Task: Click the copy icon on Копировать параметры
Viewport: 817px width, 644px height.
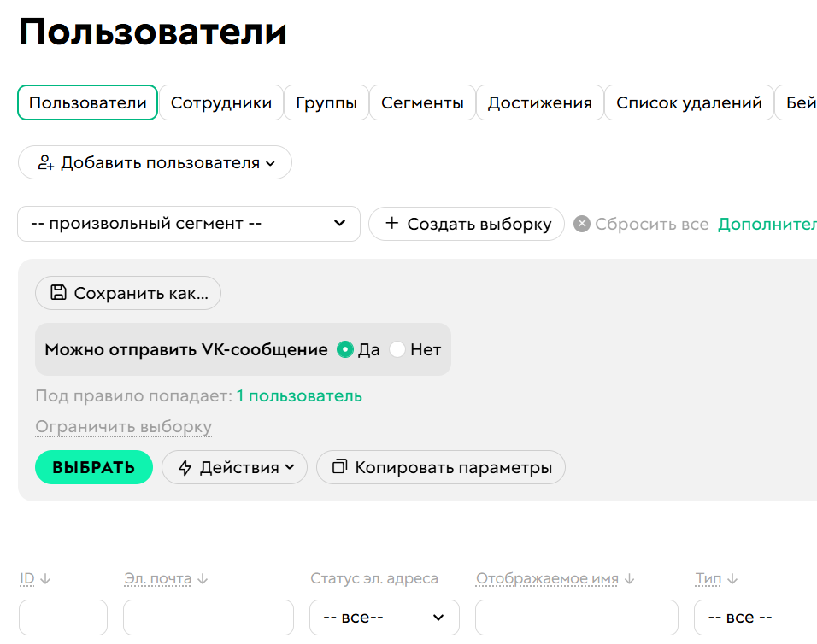Action: [338, 467]
